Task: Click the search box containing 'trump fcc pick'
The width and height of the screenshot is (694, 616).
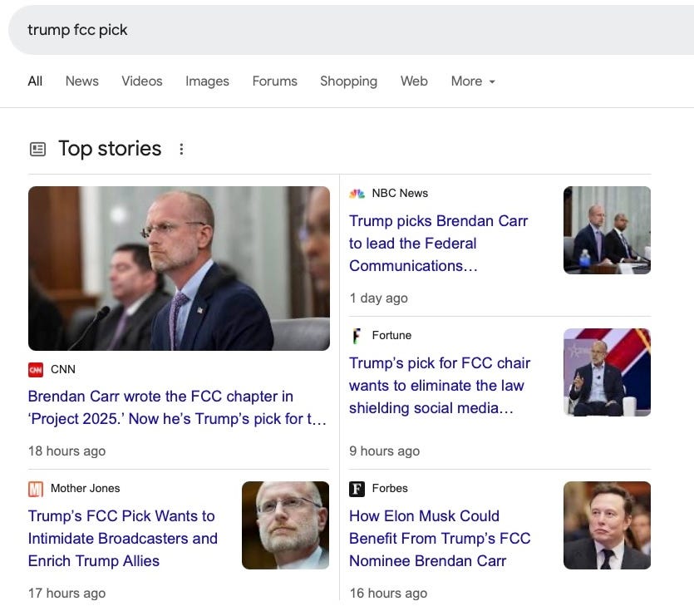Action: point(351,30)
